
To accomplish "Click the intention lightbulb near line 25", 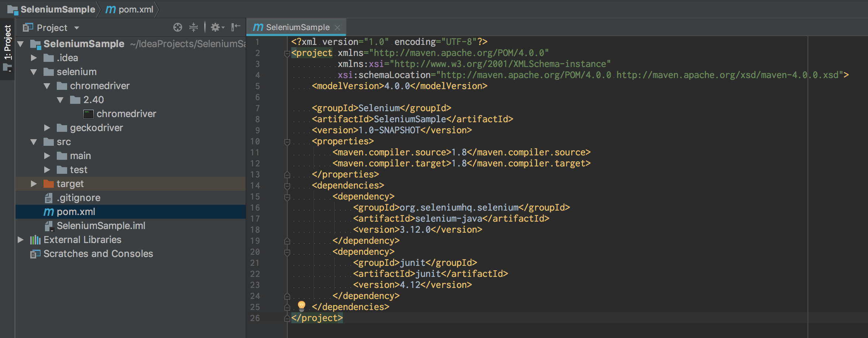I will point(302,306).
